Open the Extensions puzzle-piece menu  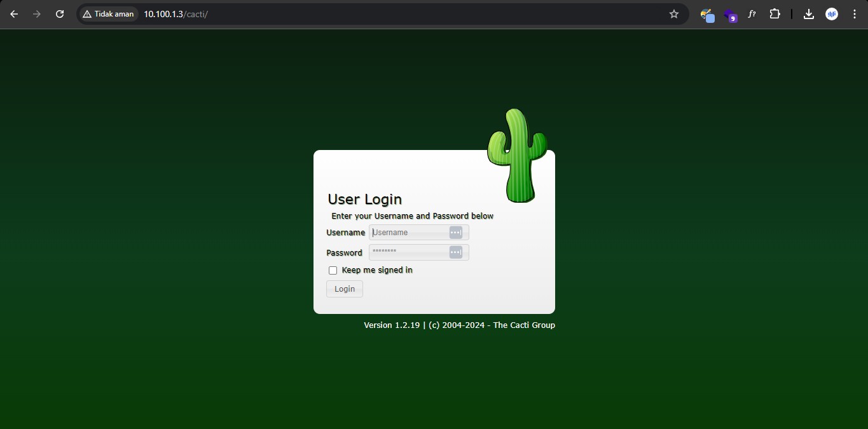coord(775,14)
